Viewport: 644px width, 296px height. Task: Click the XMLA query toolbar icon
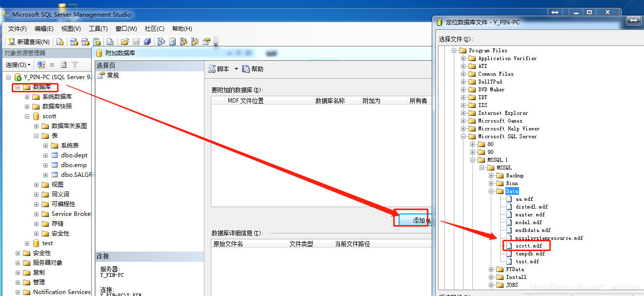(x=97, y=42)
